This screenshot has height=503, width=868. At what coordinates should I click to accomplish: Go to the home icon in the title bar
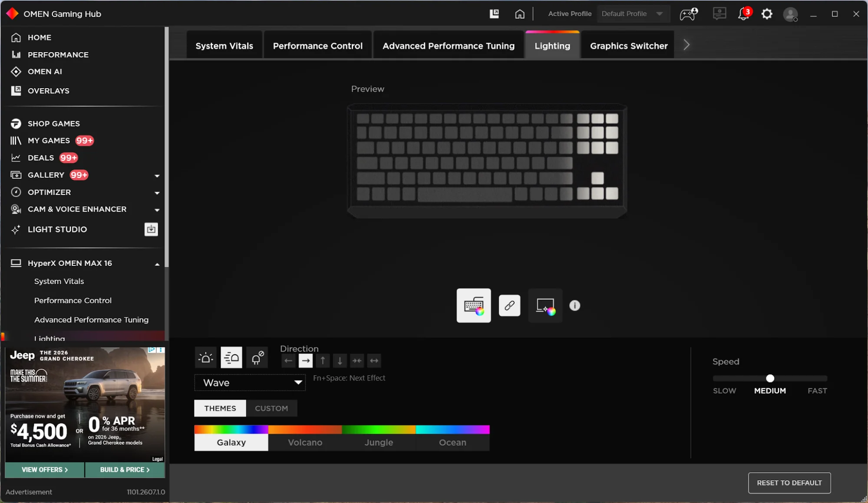pyautogui.click(x=520, y=14)
